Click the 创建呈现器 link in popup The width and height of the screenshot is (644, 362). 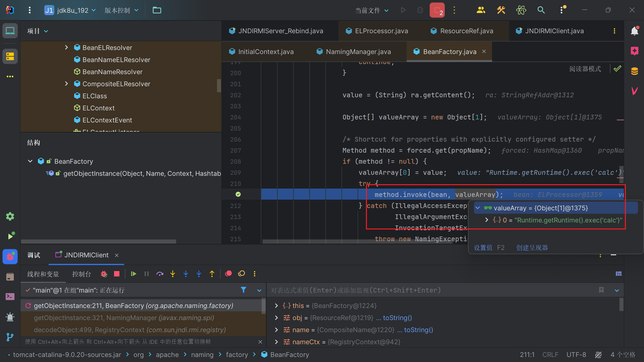532,248
